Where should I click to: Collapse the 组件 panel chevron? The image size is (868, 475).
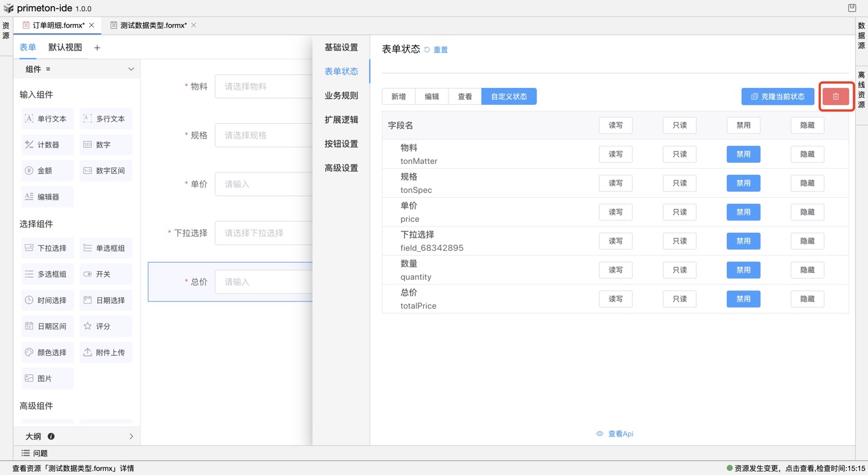pos(131,69)
